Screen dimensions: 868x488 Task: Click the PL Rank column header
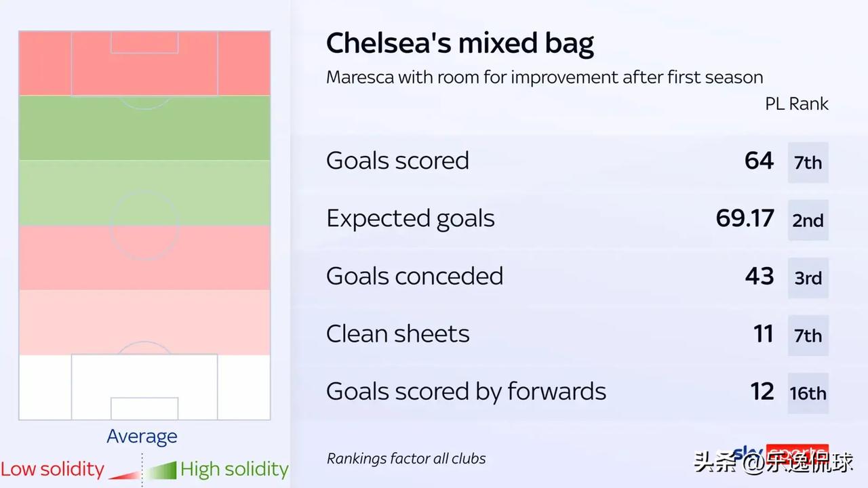pyautogui.click(x=797, y=104)
